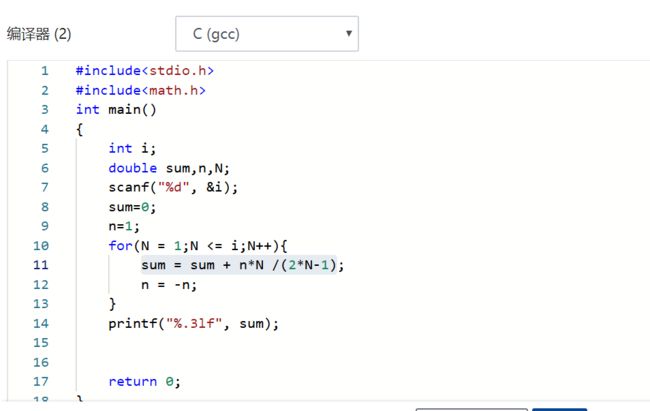Click the scanf("%d", &i); line

pos(173,187)
